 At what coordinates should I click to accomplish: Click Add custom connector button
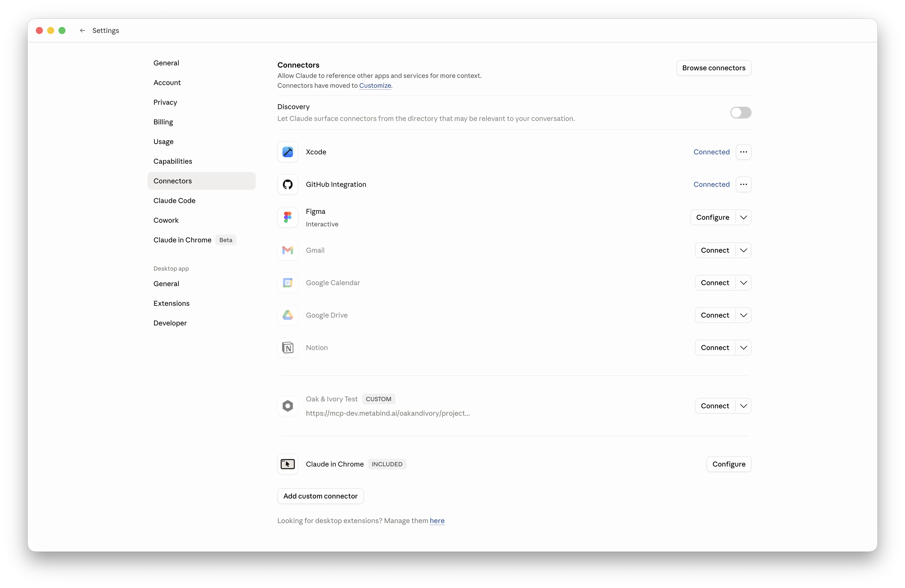320,496
